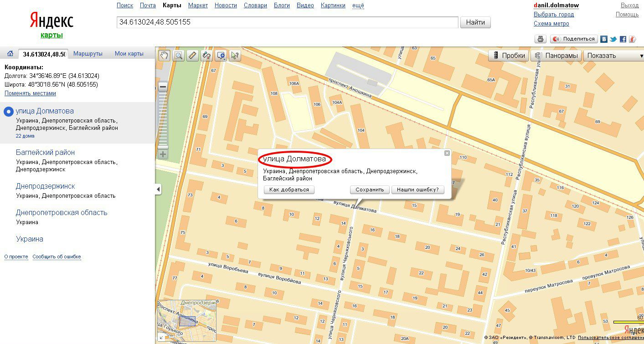The image size is (644, 344).
Task: Open the add placemark tool dropdown
Action: (221, 56)
